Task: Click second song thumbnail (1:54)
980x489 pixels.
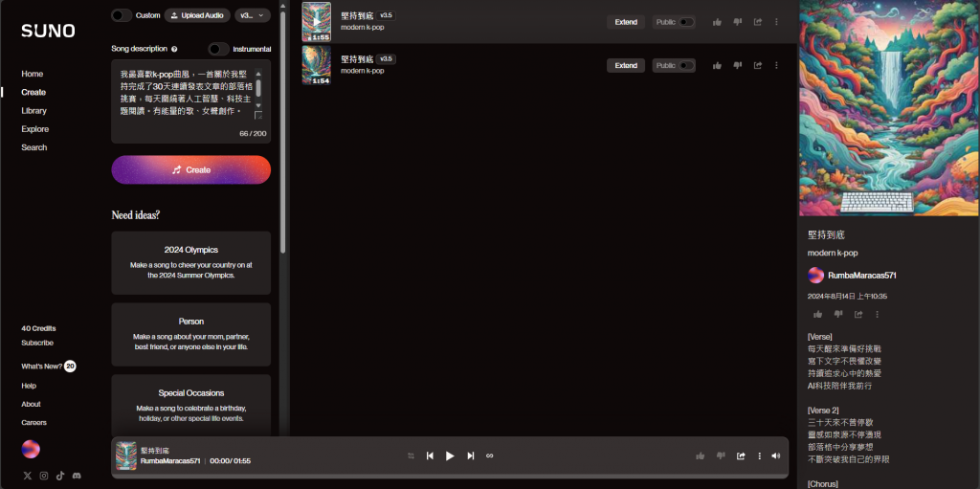Action: pyautogui.click(x=316, y=65)
